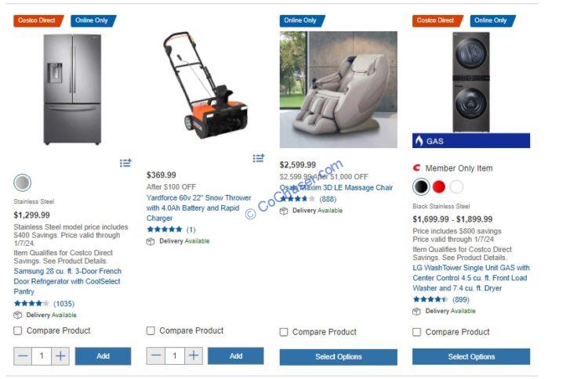This screenshot has height=379, width=588.
Task: Open the Yardforce 60v Snow Thrower product link
Action: click(x=198, y=208)
